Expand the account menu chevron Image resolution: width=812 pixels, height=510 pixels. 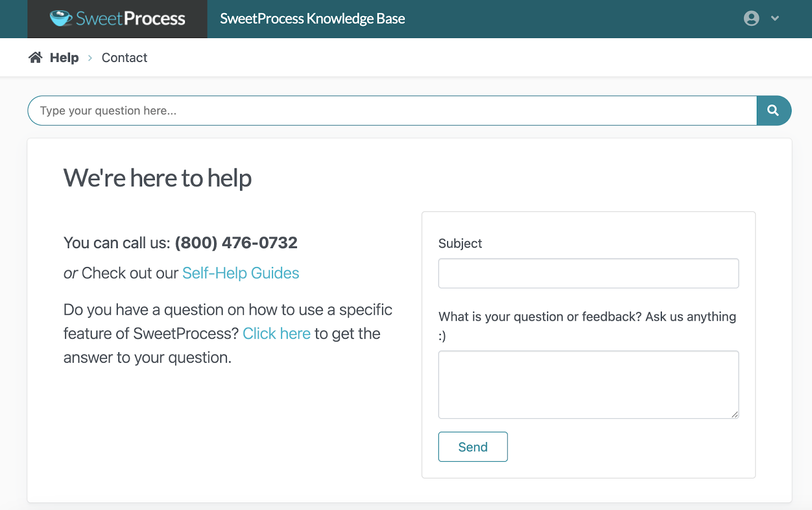(x=775, y=18)
